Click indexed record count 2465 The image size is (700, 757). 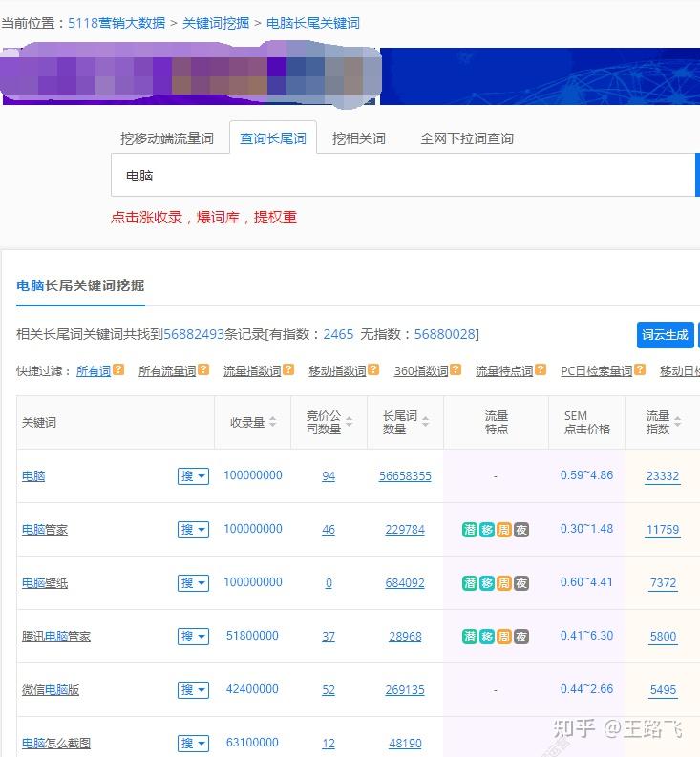338,334
